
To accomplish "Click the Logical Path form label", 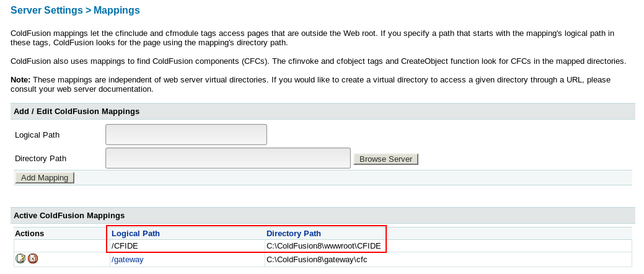I will tap(37, 135).
